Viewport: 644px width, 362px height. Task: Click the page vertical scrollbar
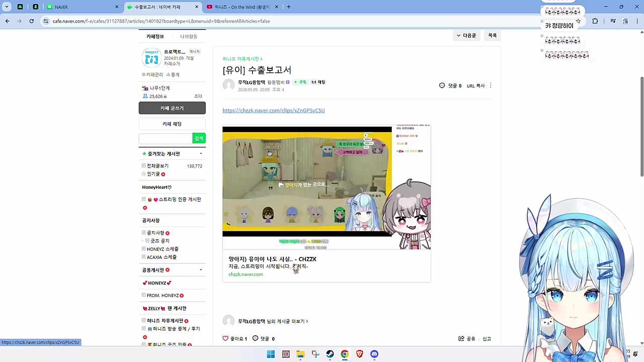(x=641, y=126)
